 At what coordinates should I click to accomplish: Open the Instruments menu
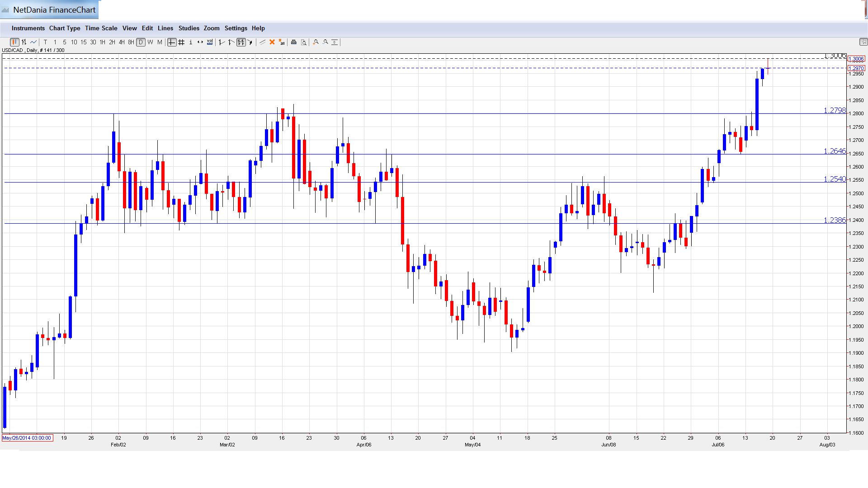pos(28,28)
